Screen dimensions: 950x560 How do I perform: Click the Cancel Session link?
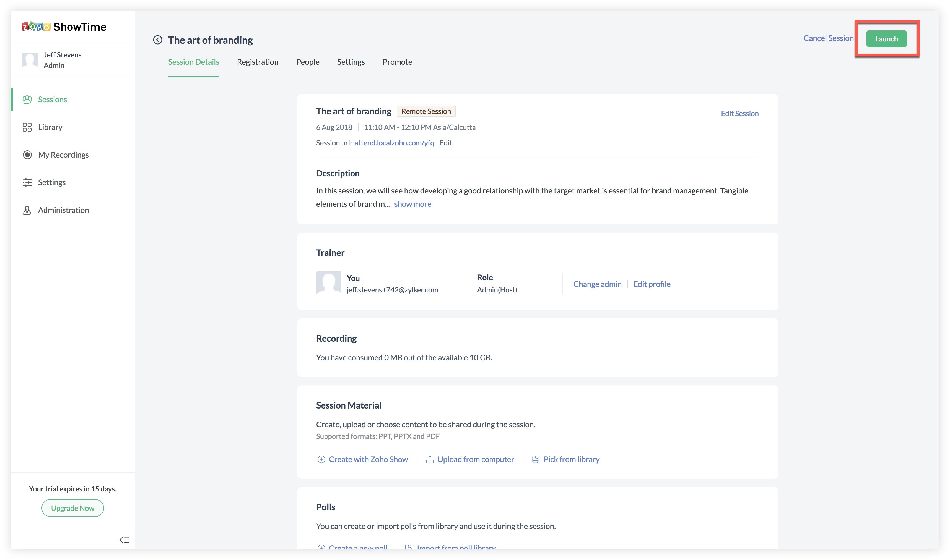point(828,38)
